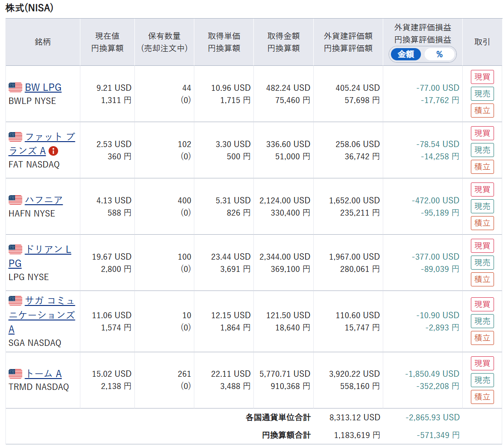Click 現買 for TRMD NASDAQ row
Screen dimensions: 504x448
tap(482, 364)
